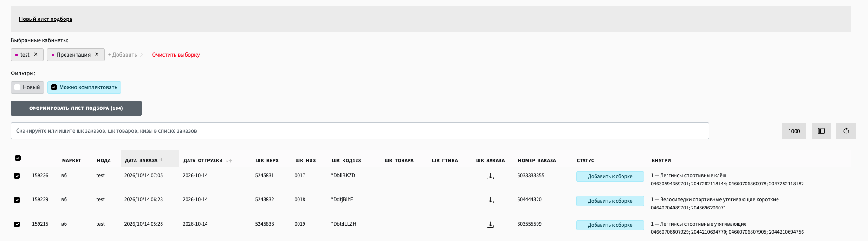The image size is (868, 241).
Task: Click ШК ГТИНА column header
Action: coord(445,161)
